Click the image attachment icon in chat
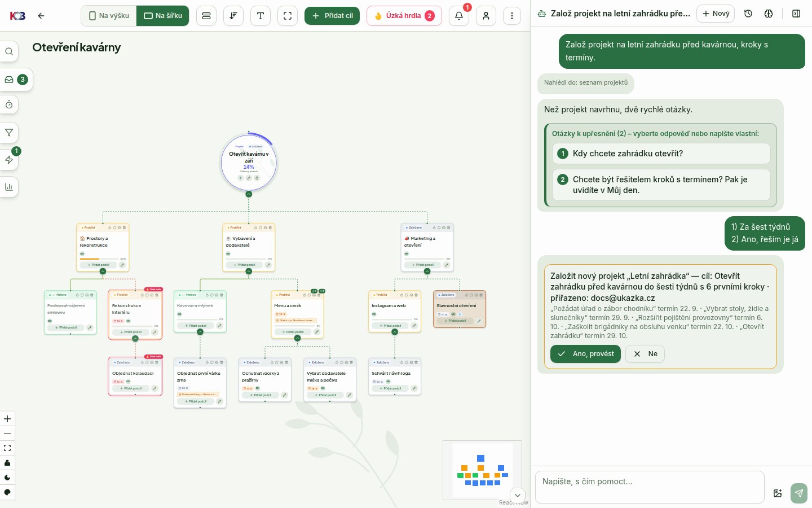 [778, 493]
